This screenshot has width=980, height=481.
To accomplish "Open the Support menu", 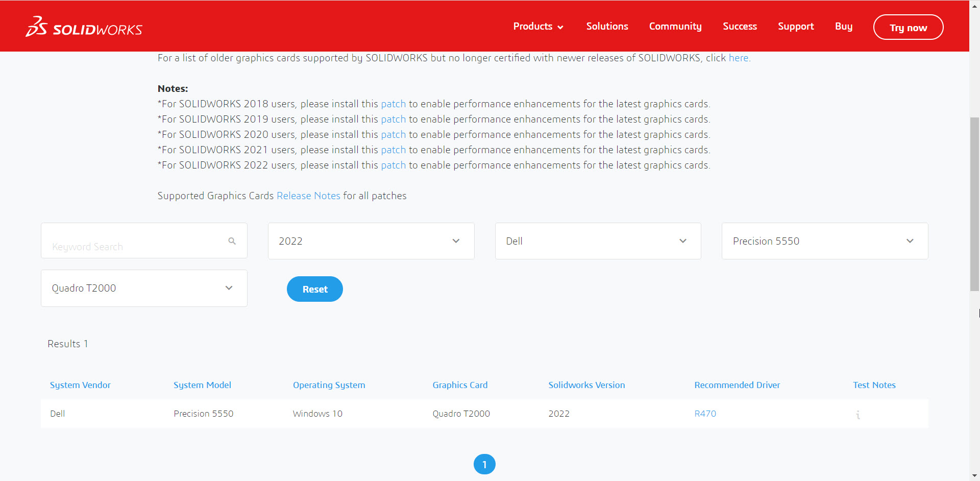I will pos(796,26).
